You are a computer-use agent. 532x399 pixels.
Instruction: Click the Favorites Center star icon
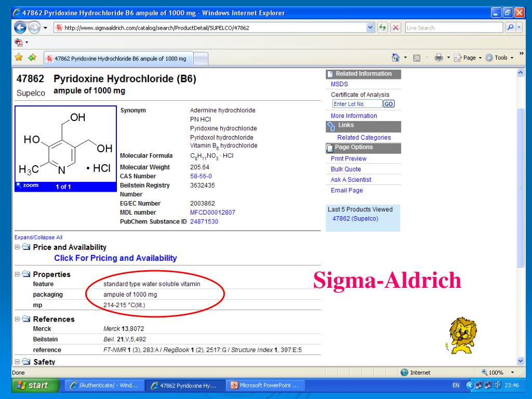pyautogui.click(x=19, y=57)
